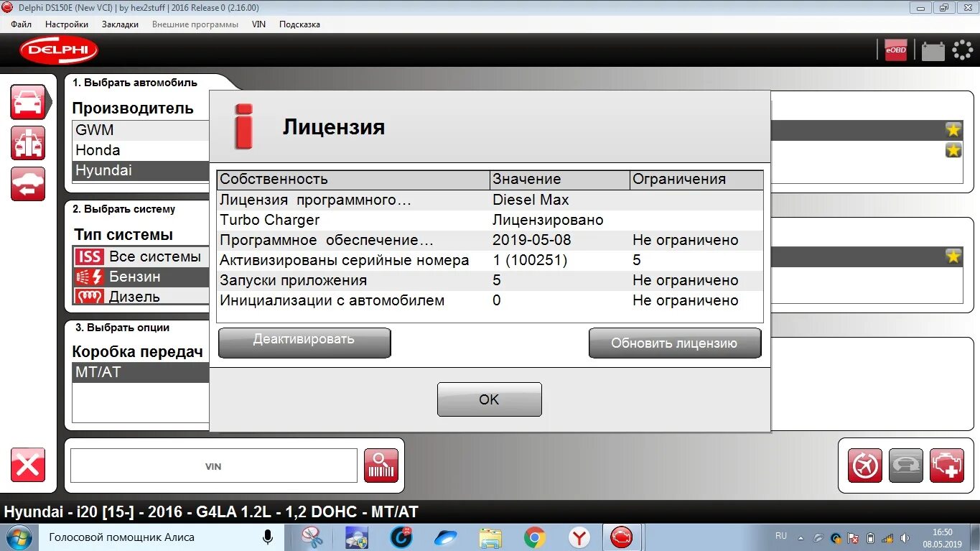Open VIN menu
This screenshot has height=551, width=980.
tap(258, 24)
